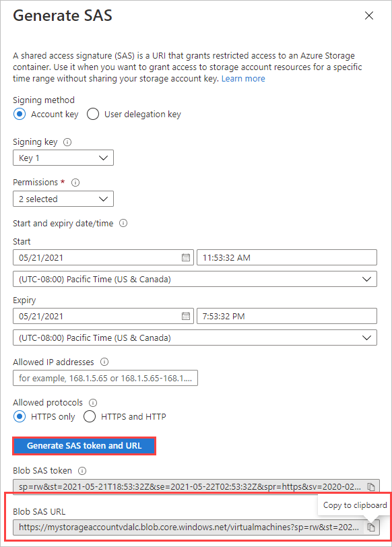Keep Account key signing method selected
The image size is (392, 547).
click(19, 114)
